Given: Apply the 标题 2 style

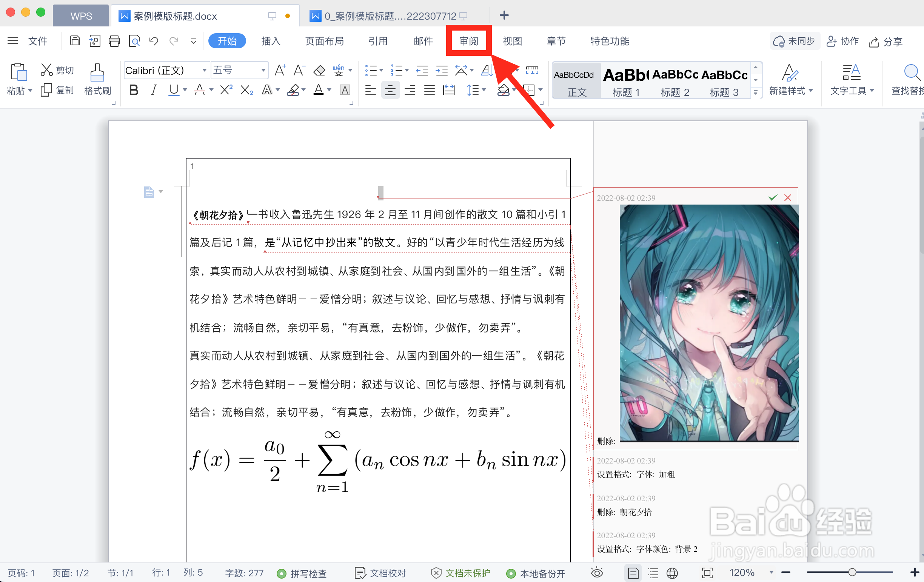Looking at the screenshot, I should click(x=675, y=81).
